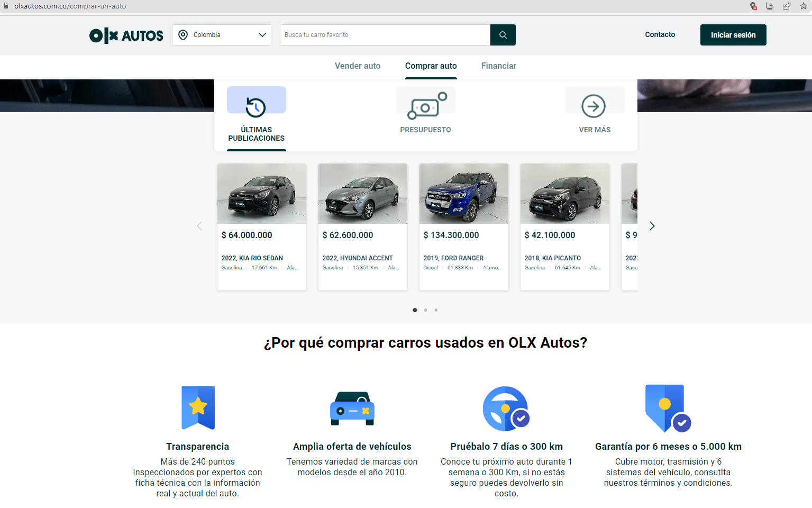
Task: Advance the carousel with the right chevron
Action: point(652,225)
